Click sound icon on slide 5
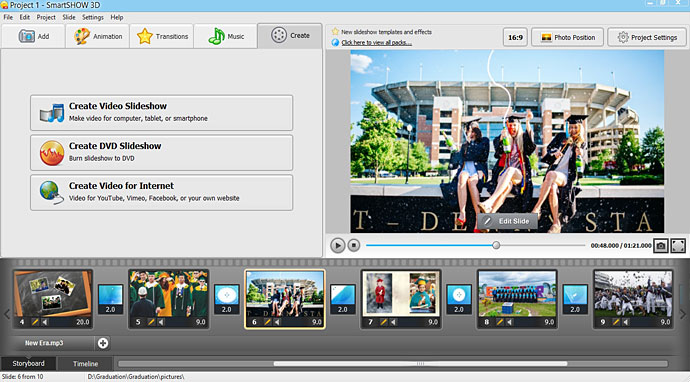 coord(161,322)
